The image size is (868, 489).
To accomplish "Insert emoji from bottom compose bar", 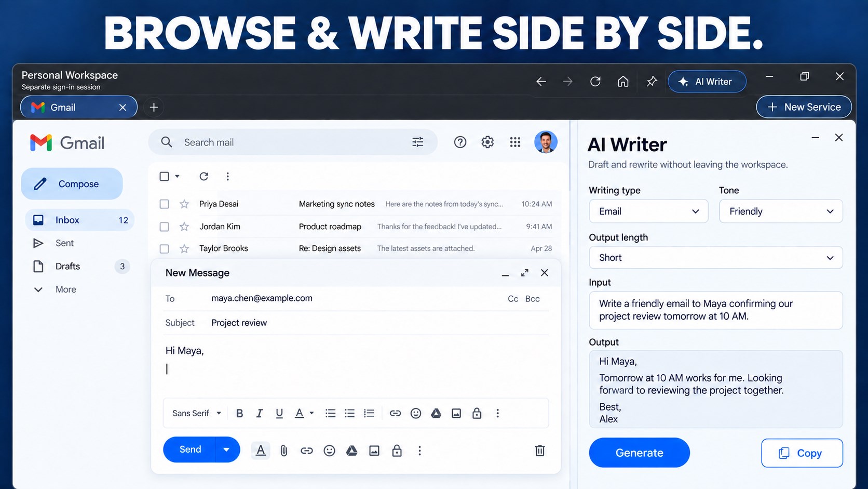I will (329, 451).
